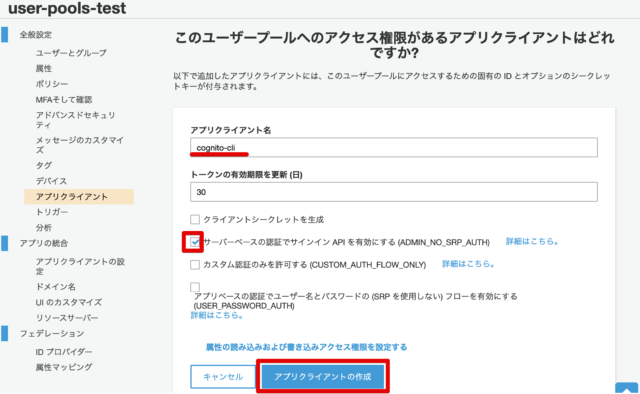Select メッセージのカスタマイズ menu item
Viewport: 640px width, 394px height.
tap(80, 145)
